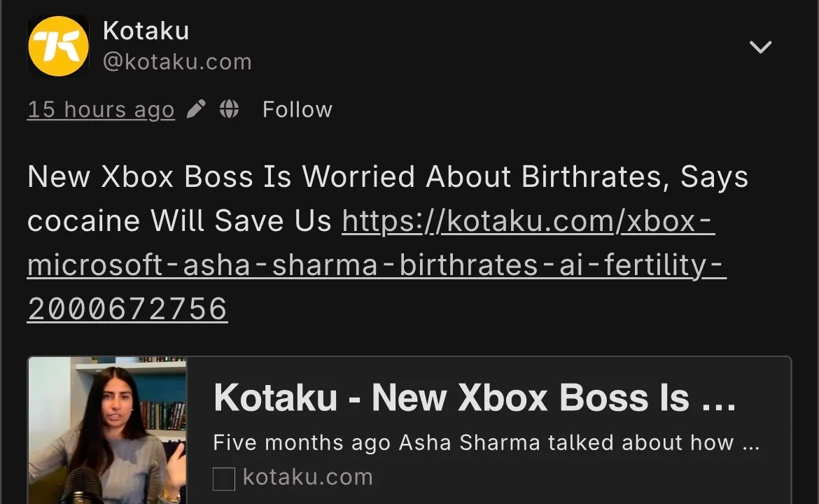Click the @kotaku.com handle
The image size is (819, 504).
click(x=177, y=62)
